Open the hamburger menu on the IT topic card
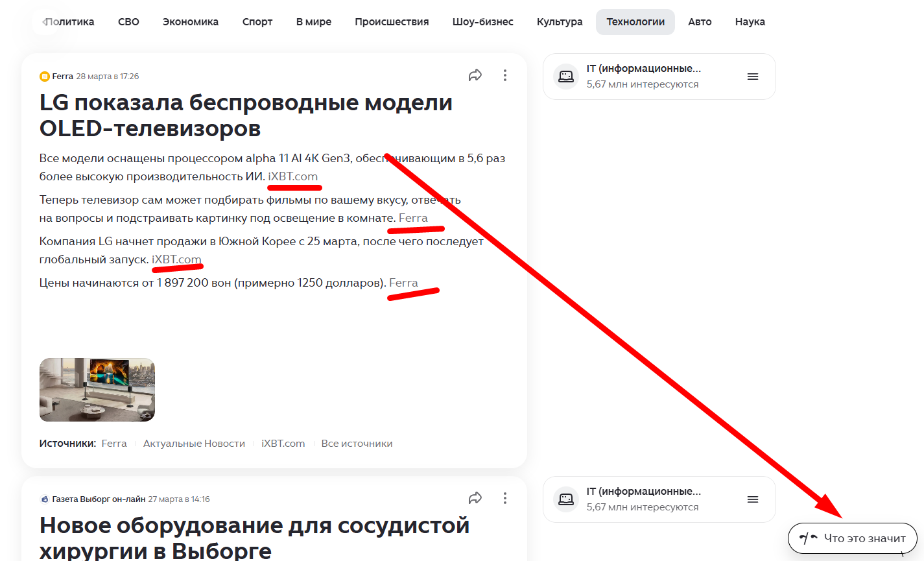The image size is (924, 561). (752, 76)
